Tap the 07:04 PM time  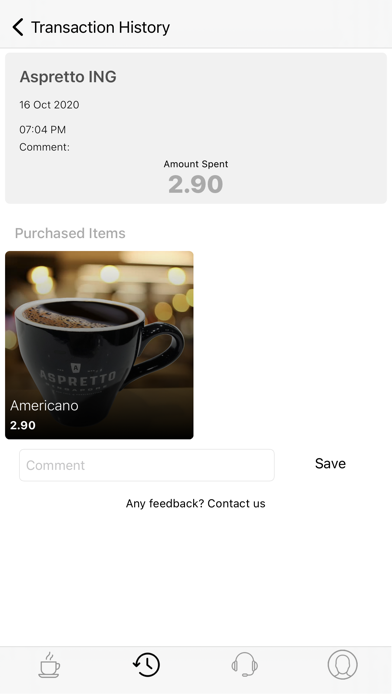43,130
